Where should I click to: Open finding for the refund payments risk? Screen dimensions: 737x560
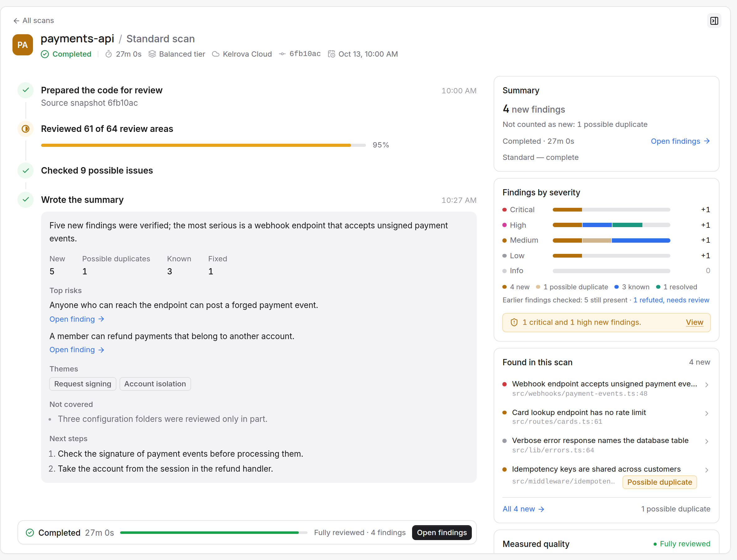click(x=77, y=350)
